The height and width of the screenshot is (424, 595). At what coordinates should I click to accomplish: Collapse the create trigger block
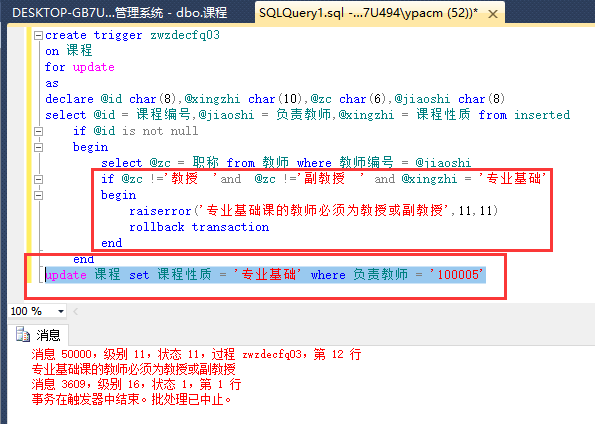click(x=38, y=35)
